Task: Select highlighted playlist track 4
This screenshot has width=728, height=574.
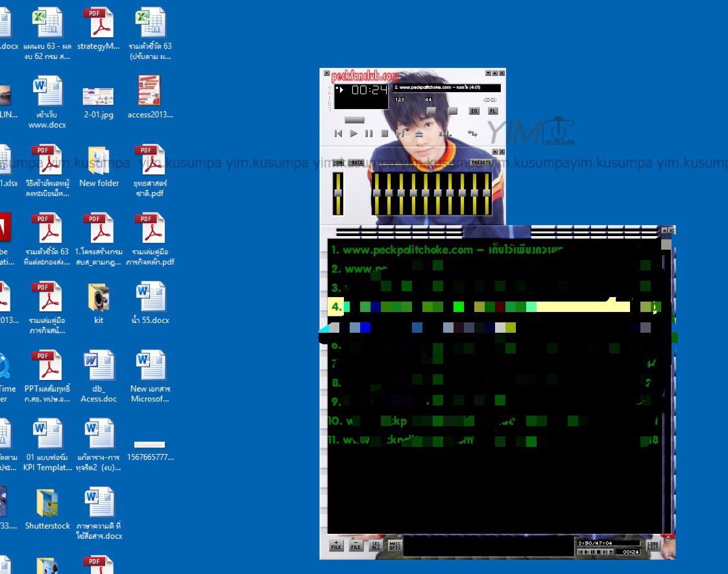Action: tap(494, 307)
